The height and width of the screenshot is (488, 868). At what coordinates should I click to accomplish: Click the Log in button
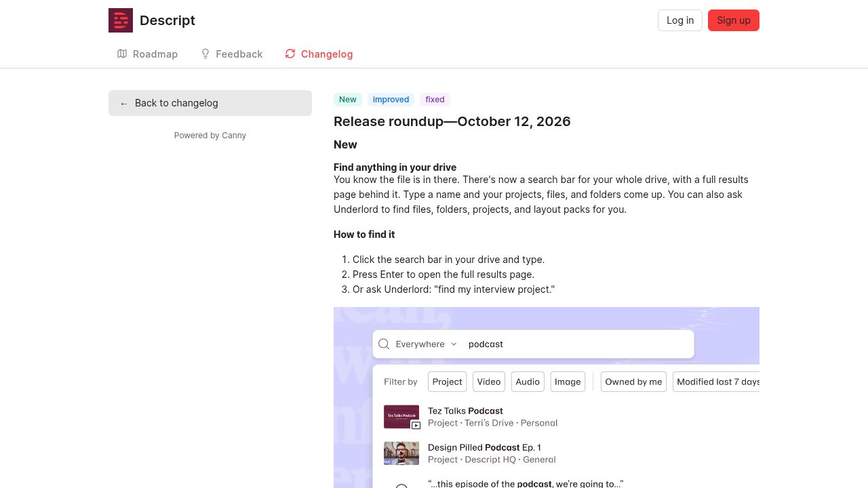[x=680, y=20]
